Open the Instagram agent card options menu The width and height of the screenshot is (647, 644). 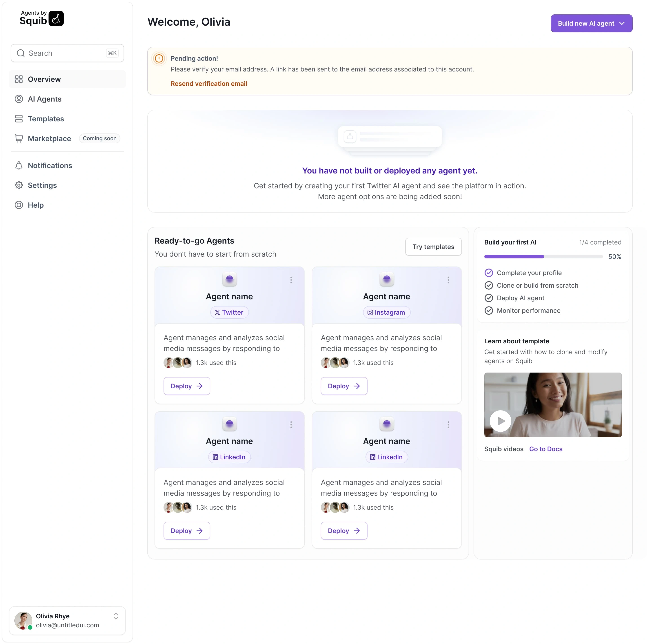448,280
